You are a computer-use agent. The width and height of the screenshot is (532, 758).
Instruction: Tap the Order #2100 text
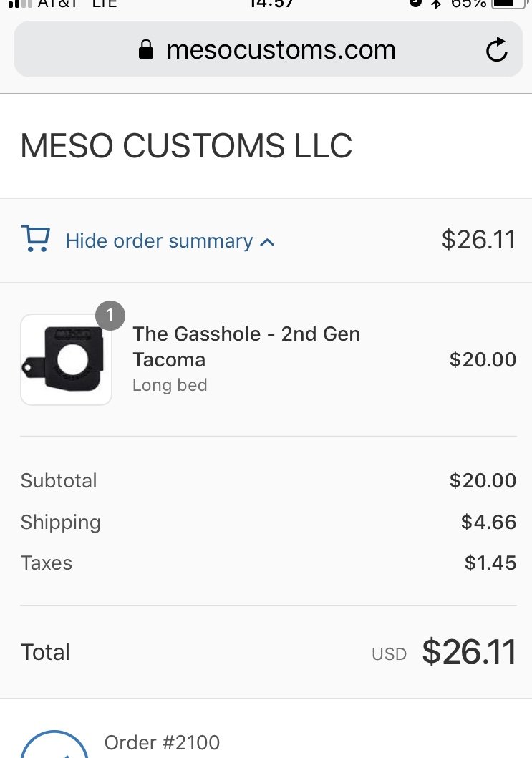162,742
